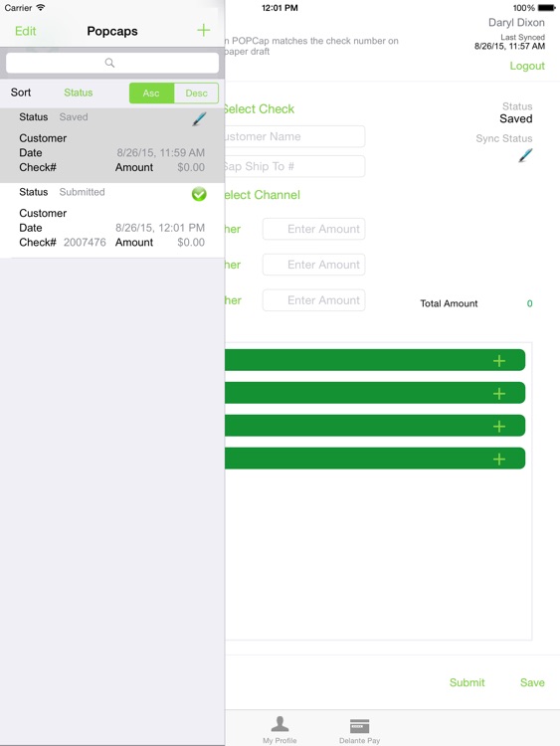Click the search magnifier in the Popcaps search bar
560x746 pixels.
109,63
